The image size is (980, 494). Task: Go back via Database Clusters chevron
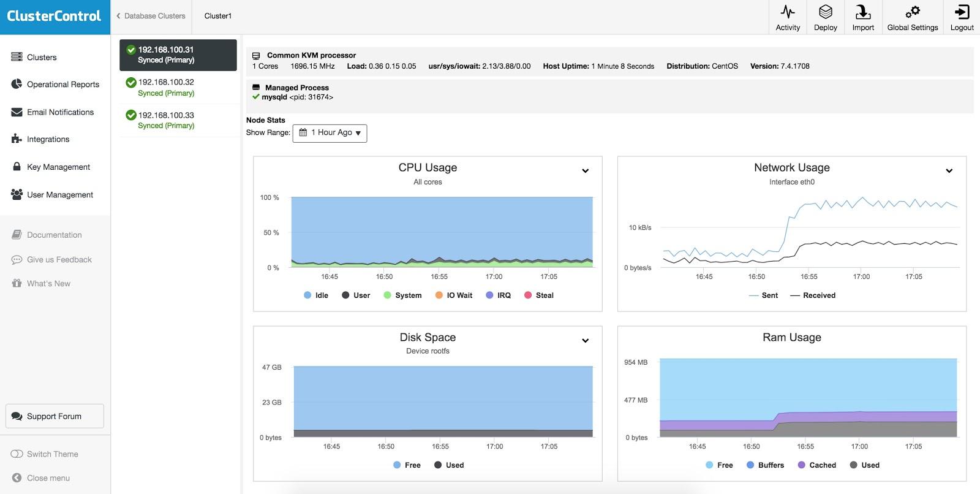click(x=118, y=16)
